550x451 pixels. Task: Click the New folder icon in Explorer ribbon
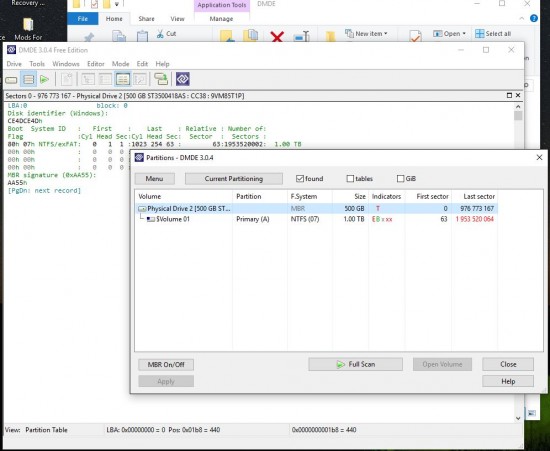[x=330, y=36]
